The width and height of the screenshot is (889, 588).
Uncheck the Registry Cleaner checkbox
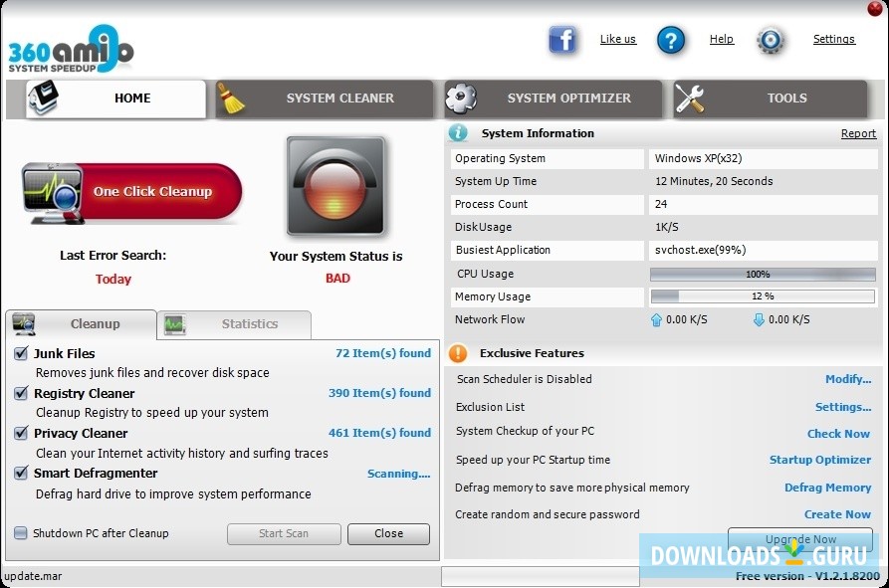click(x=21, y=393)
